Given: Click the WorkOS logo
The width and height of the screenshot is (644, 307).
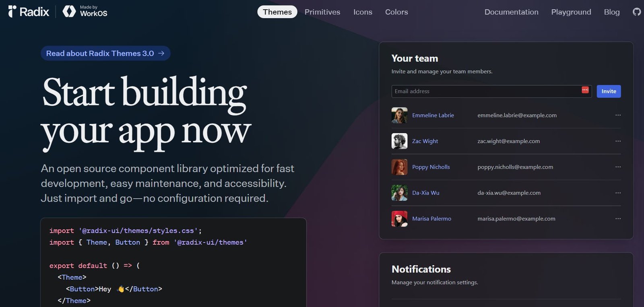Looking at the screenshot, I should (x=85, y=12).
